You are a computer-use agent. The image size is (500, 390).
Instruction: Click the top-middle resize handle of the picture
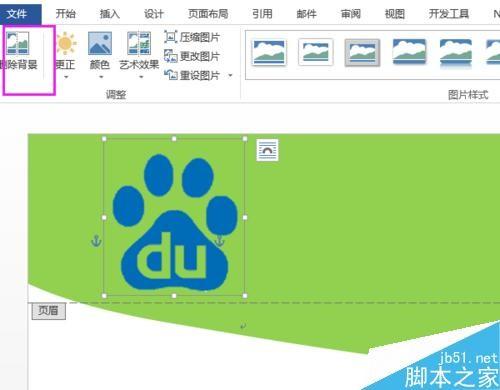click(x=174, y=138)
